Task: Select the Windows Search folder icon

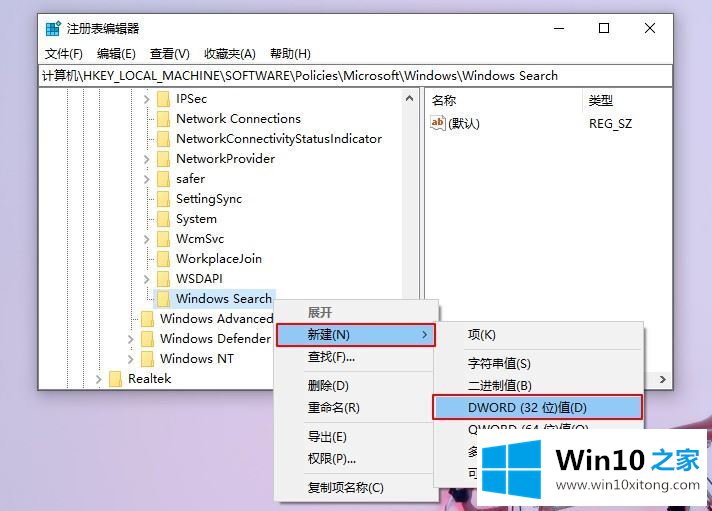Action: click(163, 299)
